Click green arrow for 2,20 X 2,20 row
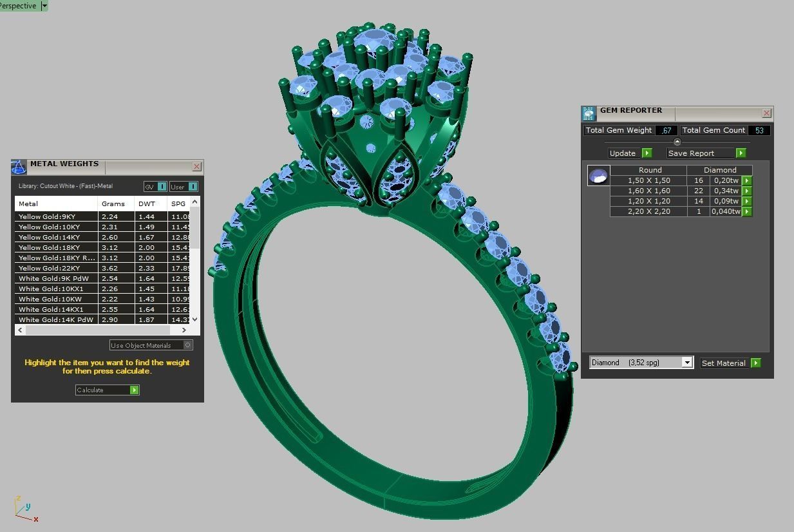794x532 pixels. 747,211
